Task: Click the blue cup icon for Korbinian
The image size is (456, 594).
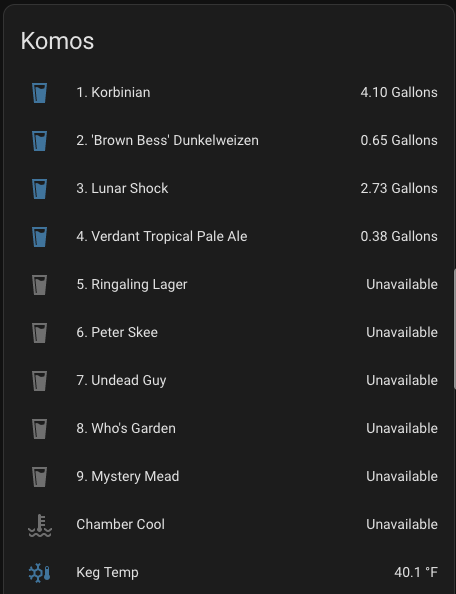Action: (39, 93)
